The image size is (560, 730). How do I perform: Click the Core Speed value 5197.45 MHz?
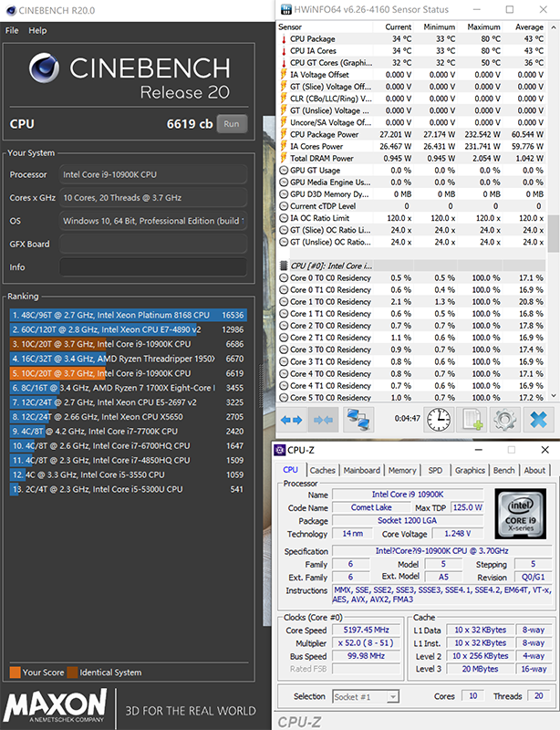(367, 630)
